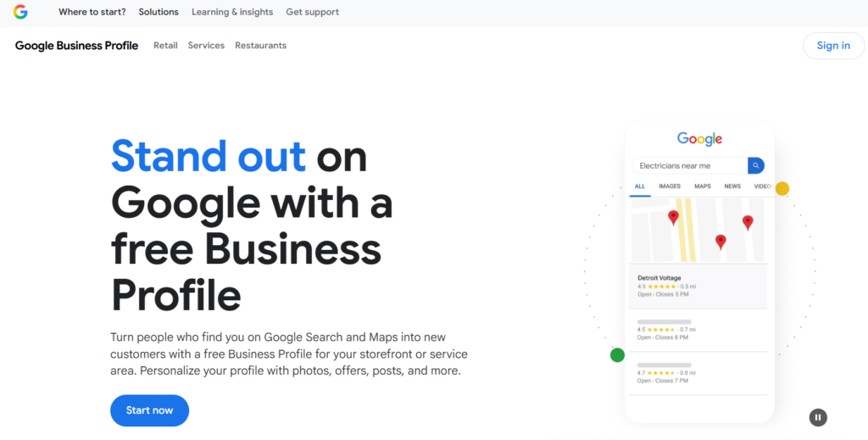
Task: Click the green dot on the orbit
Action: click(617, 355)
